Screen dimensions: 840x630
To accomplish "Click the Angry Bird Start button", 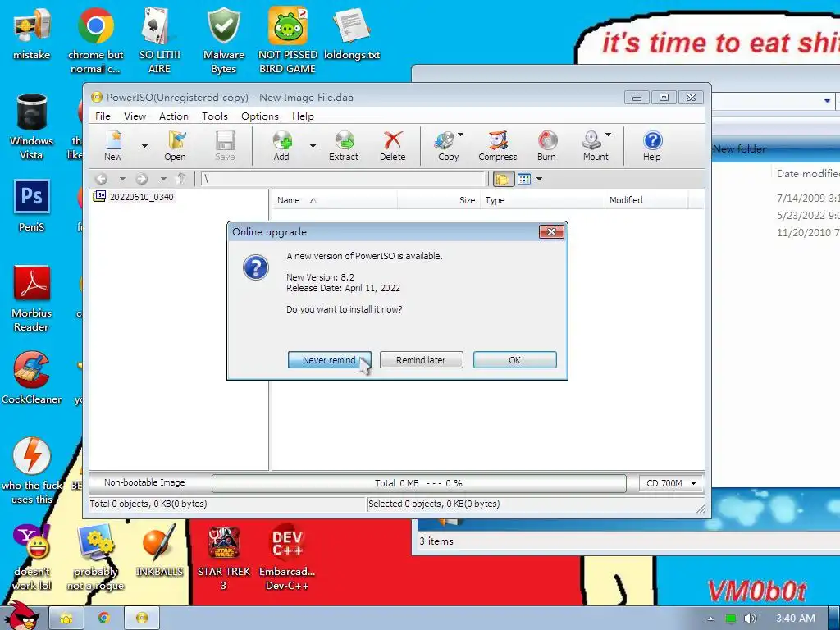I will (x=21, y=617).
